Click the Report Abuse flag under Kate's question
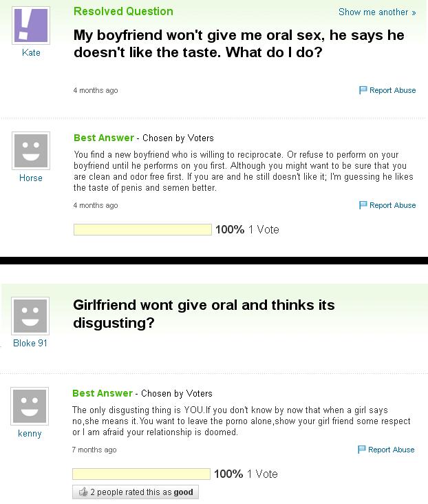Viewport: 428px width, 504px height. click(x=363, y=90)
